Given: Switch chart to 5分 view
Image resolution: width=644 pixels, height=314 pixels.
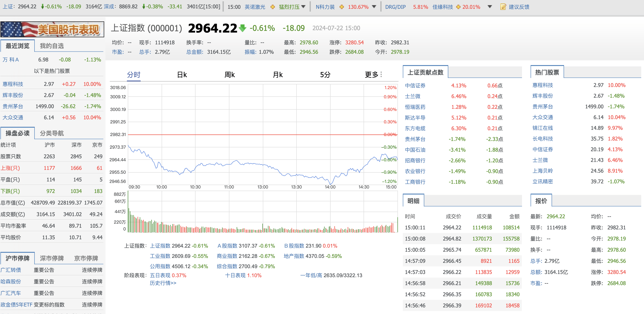Looking at the screenshot, I should 325,75.
